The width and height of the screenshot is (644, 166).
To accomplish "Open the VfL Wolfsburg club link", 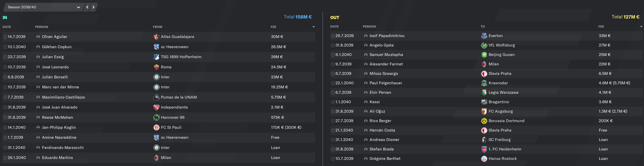I will tap(501, 45).
